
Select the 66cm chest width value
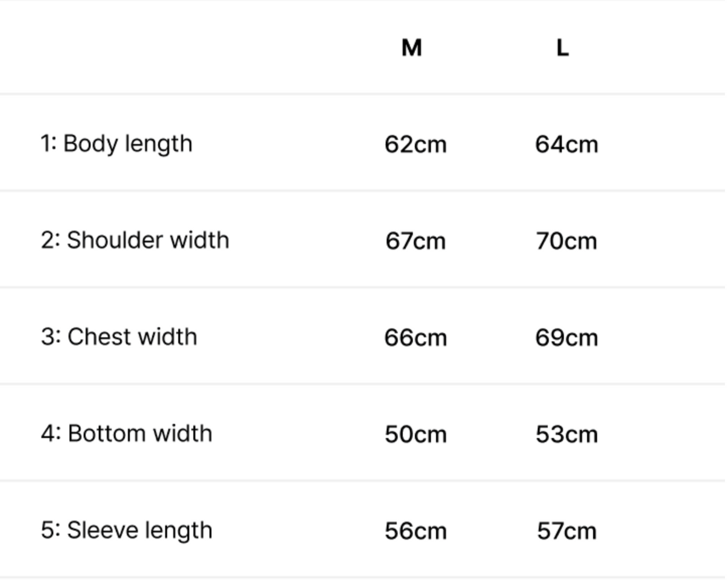(416, 337)
